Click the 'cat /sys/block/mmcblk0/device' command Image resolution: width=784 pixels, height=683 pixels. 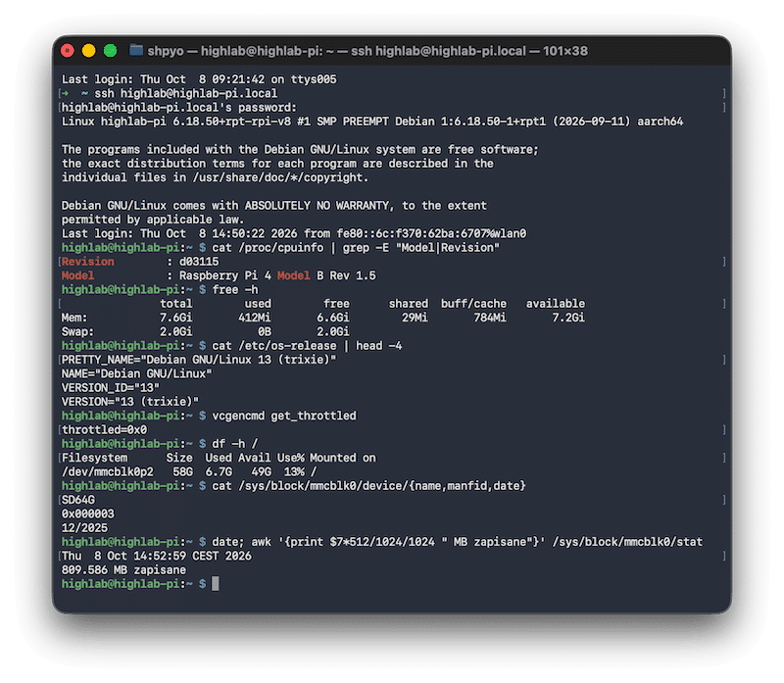pos(369,485)
